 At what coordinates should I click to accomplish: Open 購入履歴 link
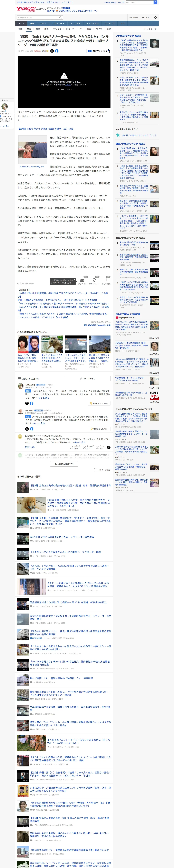pyautogui.click(x=146, y=18)
